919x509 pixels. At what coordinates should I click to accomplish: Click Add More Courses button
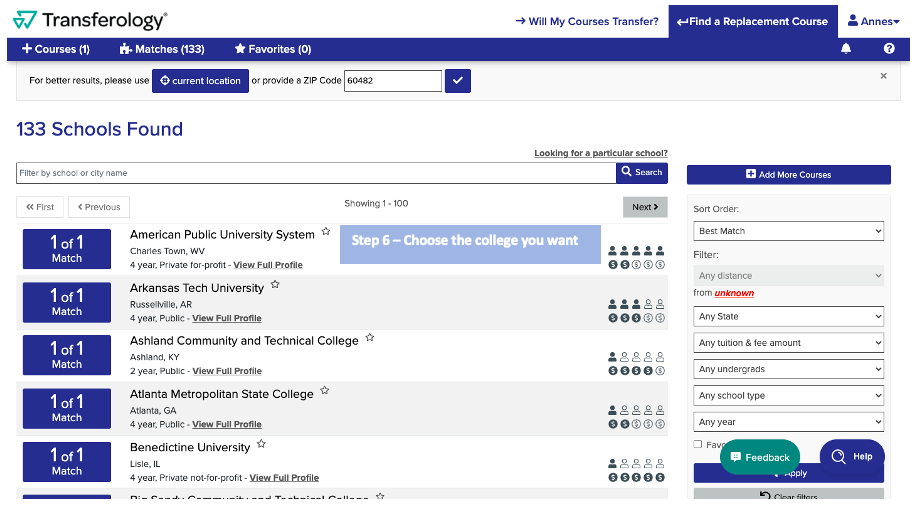point(788,175)
